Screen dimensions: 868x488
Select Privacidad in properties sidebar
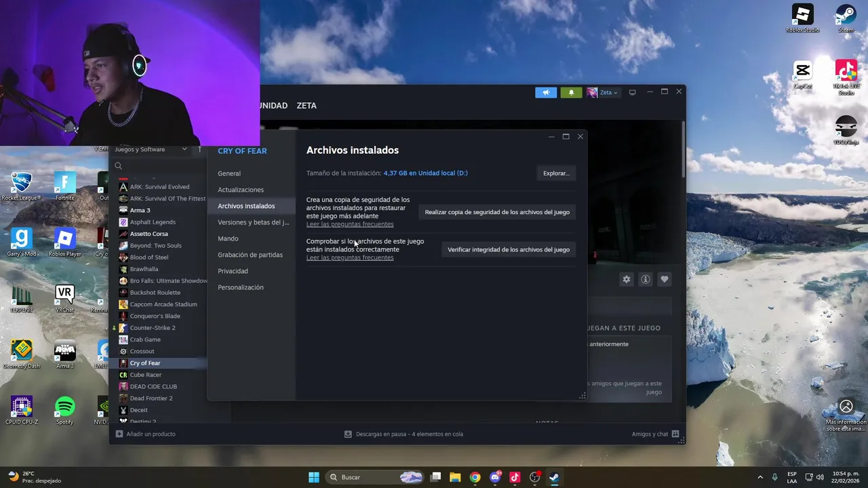233,271
